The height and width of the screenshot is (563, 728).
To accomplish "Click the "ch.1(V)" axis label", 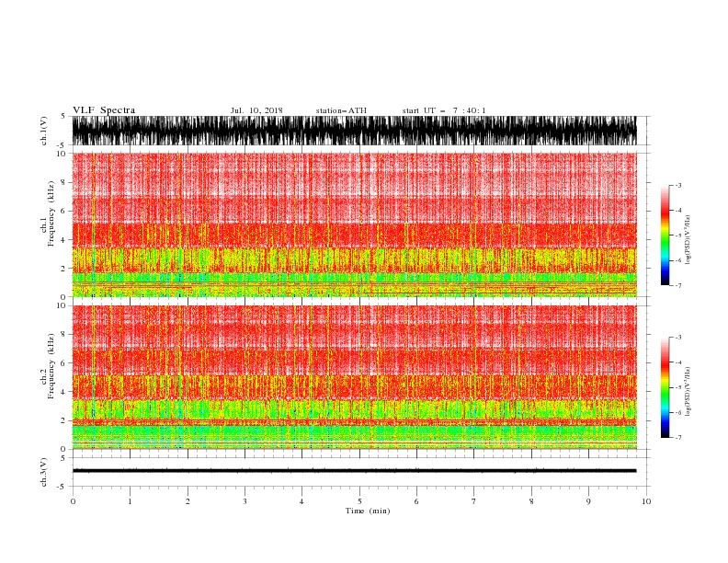I will tap(44, 131).
